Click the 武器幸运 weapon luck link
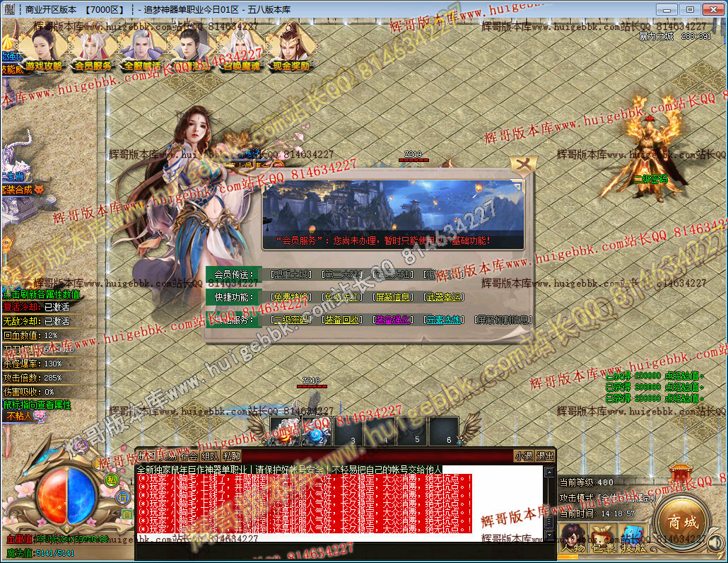The width and height of the screenshot is (728, 563). click(x=444, y=297)
